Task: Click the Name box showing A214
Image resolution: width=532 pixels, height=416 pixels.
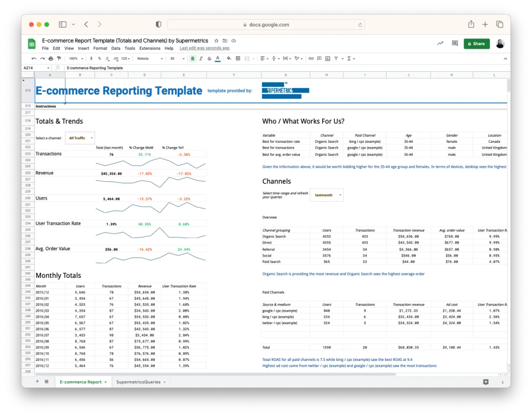Action: tap(36, 68)
